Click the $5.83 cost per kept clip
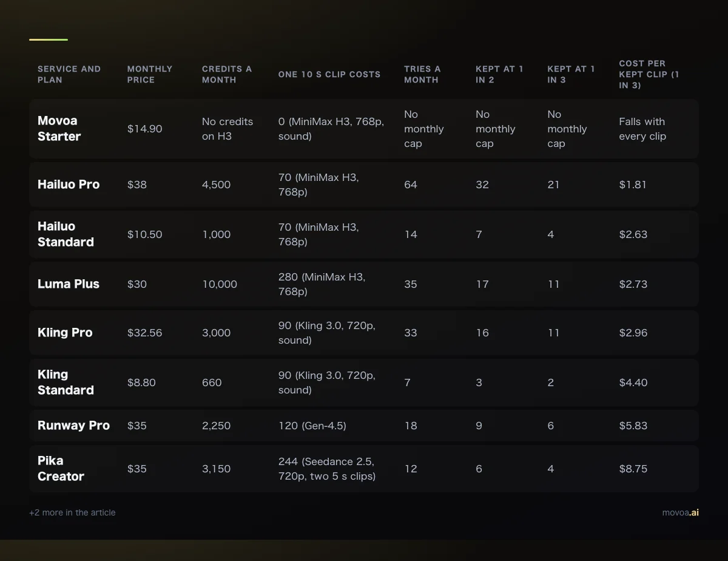This screenshot has height=561, width=728. point(633,426)
